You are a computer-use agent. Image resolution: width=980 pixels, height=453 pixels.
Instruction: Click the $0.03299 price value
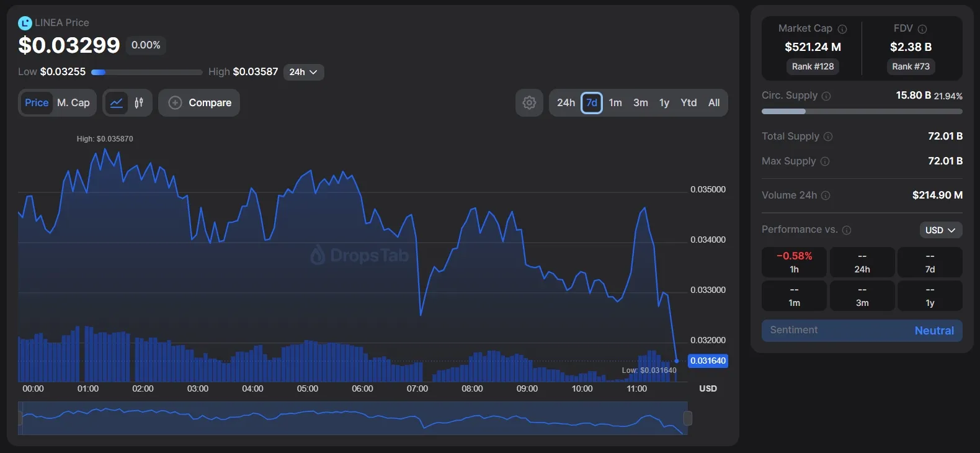pos(69,45)
